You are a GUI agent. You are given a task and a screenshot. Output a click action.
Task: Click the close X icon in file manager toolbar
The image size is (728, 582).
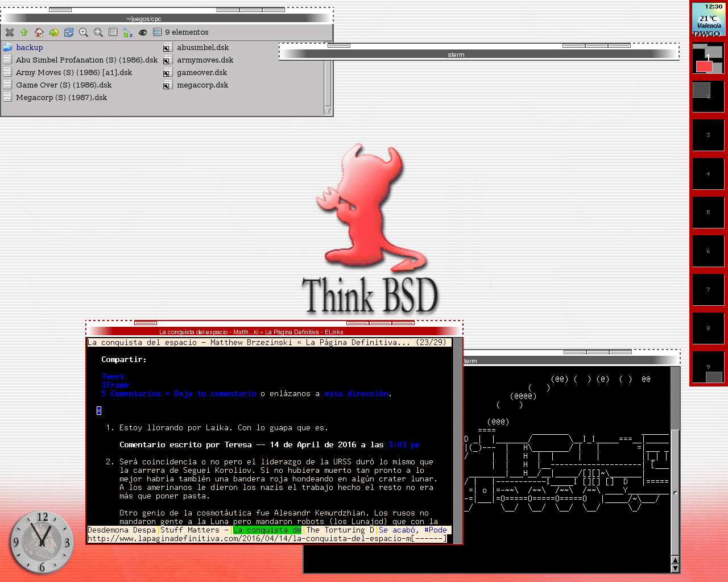pos(10,32)
